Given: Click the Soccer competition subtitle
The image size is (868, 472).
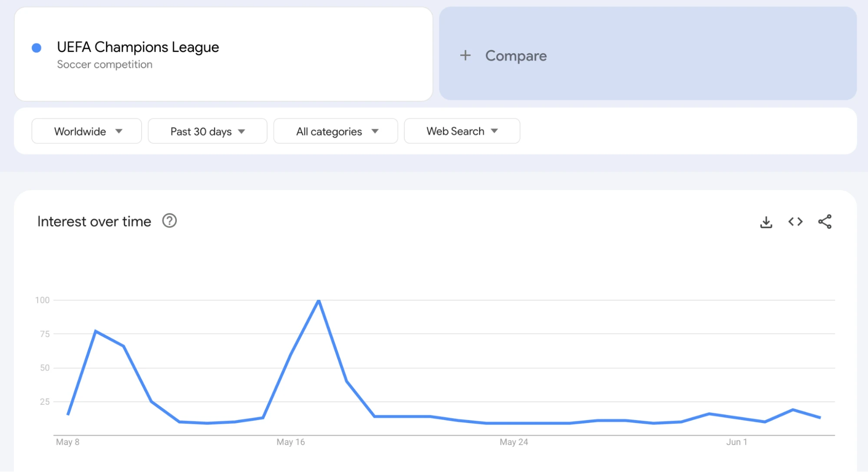Looking at the screenshot, I should click(105, 65).
